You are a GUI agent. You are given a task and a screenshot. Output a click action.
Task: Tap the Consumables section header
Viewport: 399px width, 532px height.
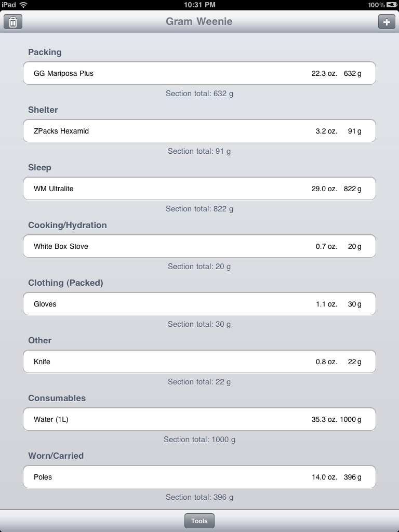click(x=57, y=398)
